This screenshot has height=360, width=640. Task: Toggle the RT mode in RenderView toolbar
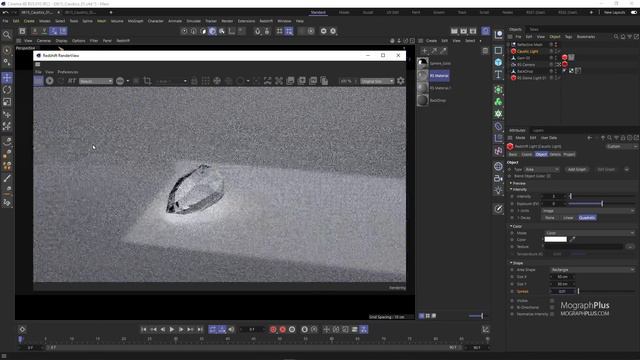click(x=72, y=81)
